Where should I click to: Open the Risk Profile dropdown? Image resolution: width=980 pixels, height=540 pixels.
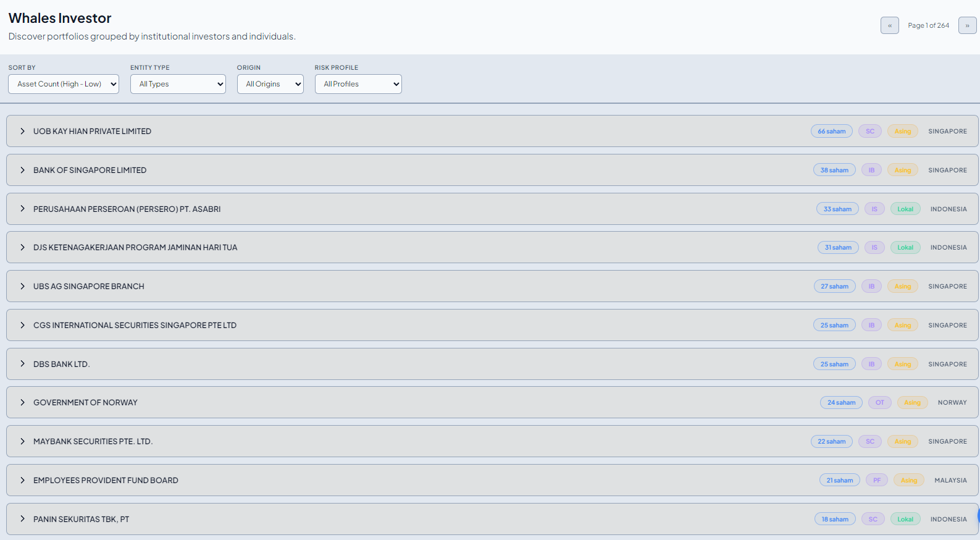pos(358,84)
